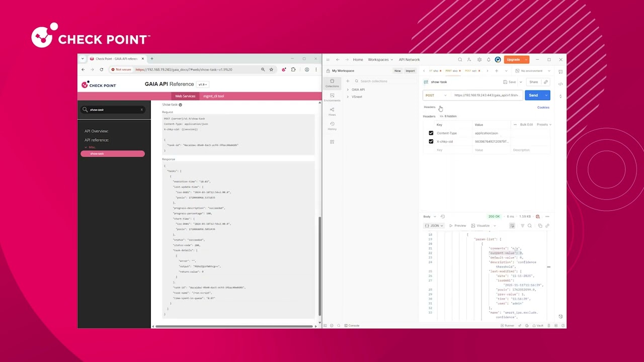The image size is (644, 362).
Task: Click Chrome reload button
Action: pyautogui.click(x=101, y=69)
